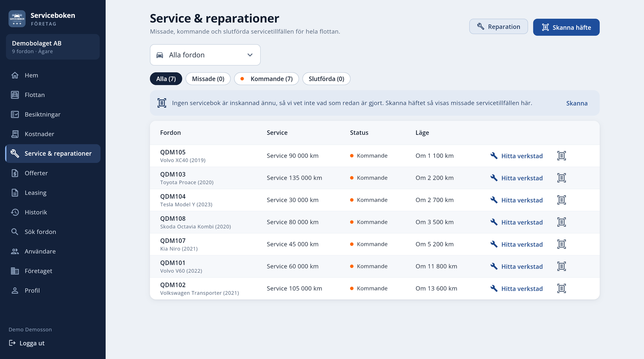Open Leasing in the sidebar
Image resolution: width=644 pixels, height=359 pixels.
[53, 193]
